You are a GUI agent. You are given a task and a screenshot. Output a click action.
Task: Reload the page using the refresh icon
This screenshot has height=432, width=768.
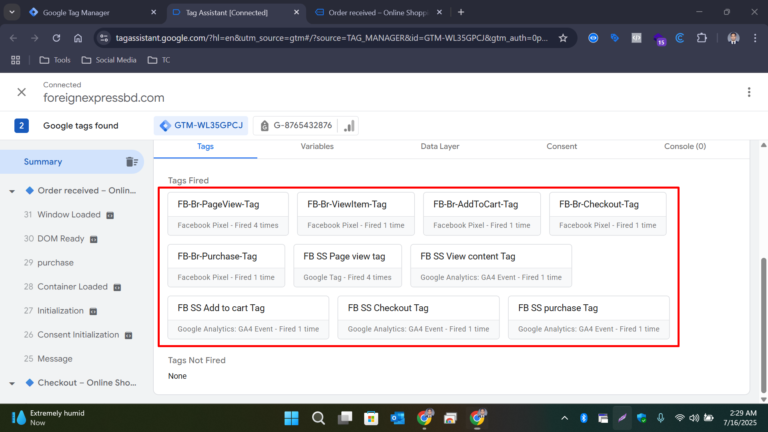[55, 38]
